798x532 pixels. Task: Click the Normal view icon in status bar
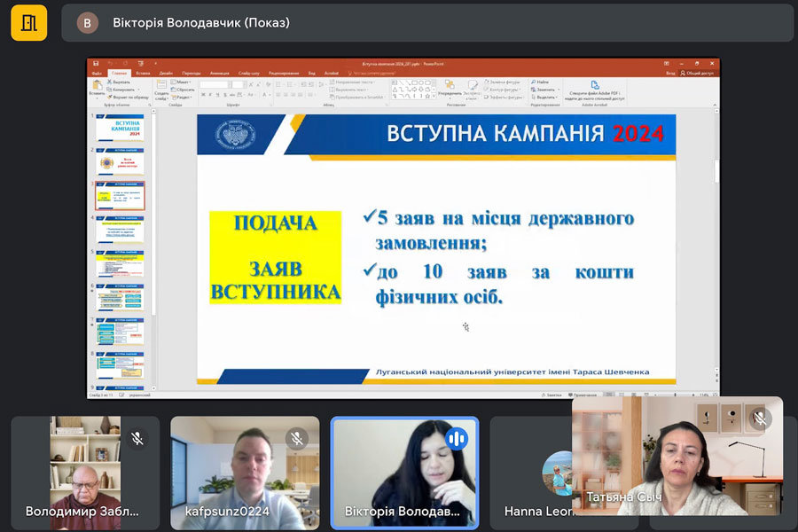(608, 395)
